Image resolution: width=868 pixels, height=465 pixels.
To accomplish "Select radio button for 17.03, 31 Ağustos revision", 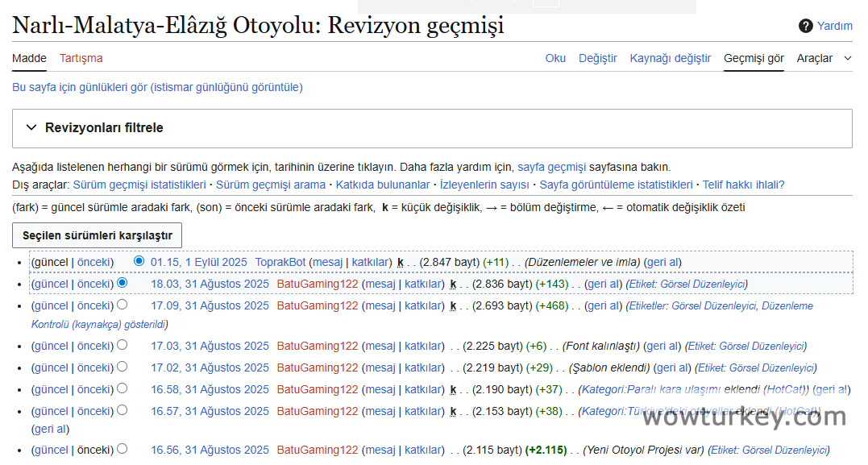I will coord(123,345).
